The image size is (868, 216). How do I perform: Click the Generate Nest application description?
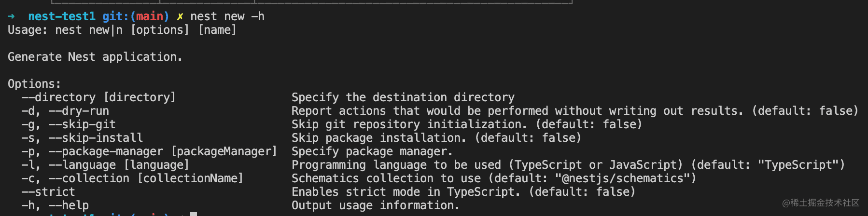point(95,57)
